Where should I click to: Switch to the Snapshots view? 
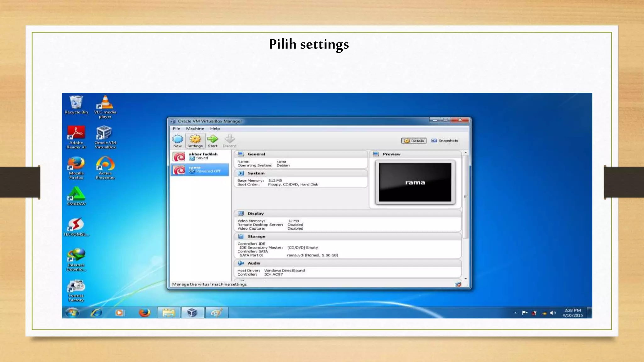pyautogui.click(x=445, y=141)
